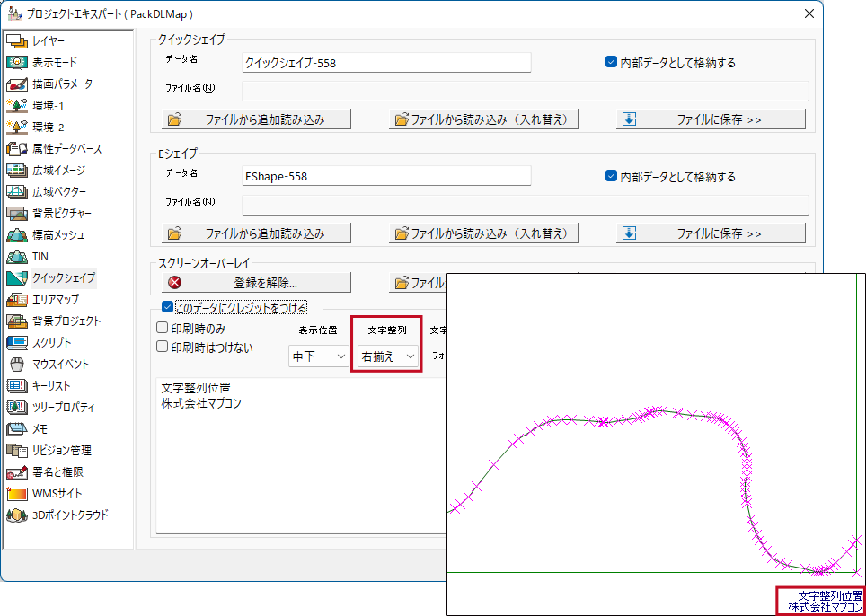Choose the 広域イメージ icon
Viewport: 866px width, 616px height.
[16, 170]
